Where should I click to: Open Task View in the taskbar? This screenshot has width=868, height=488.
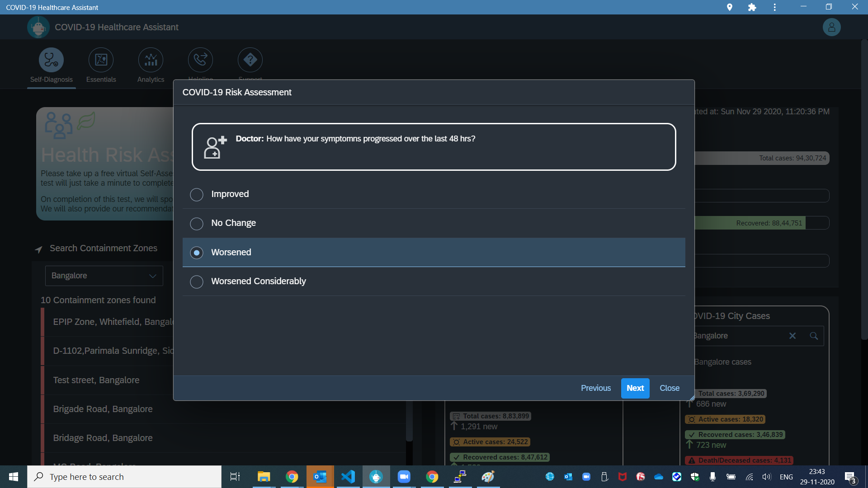tap(235, 477)
